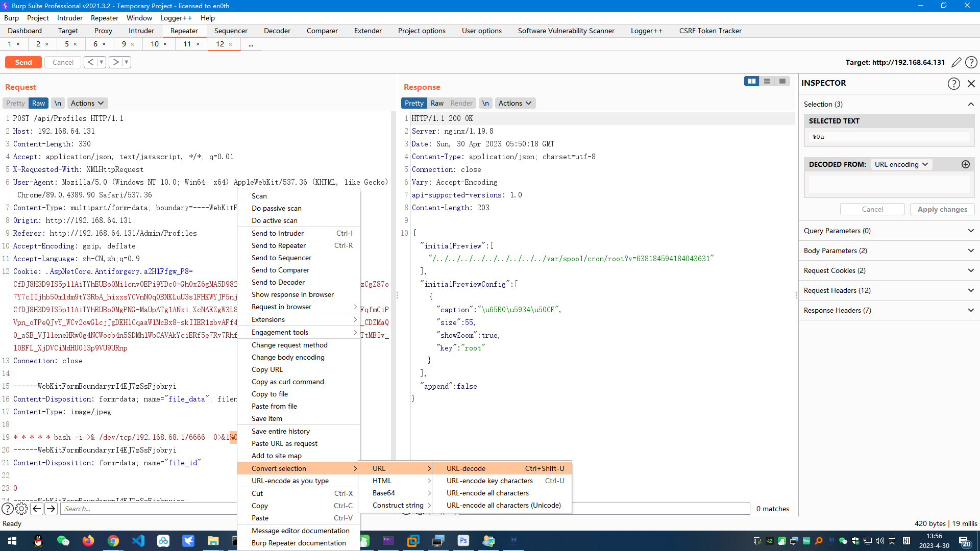This screenshot has width=980, height=551.
Task: Click the edit target pencil icon
Action: click(x=956, y=62)
